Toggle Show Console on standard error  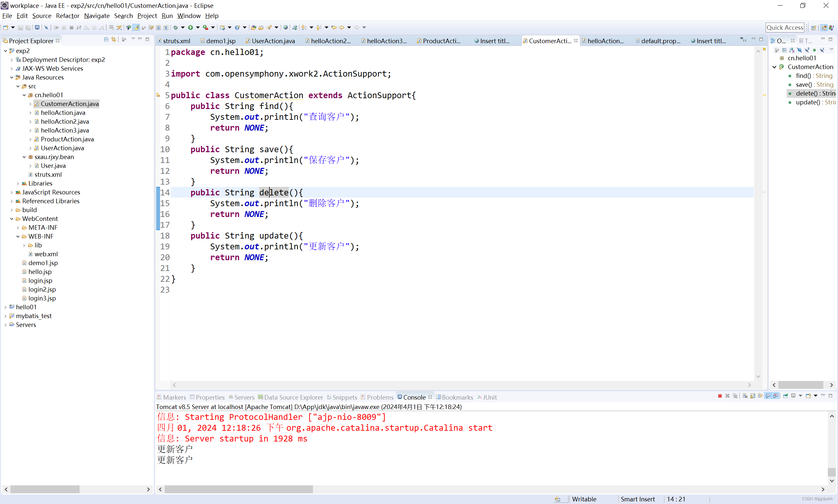click(775, 396)
